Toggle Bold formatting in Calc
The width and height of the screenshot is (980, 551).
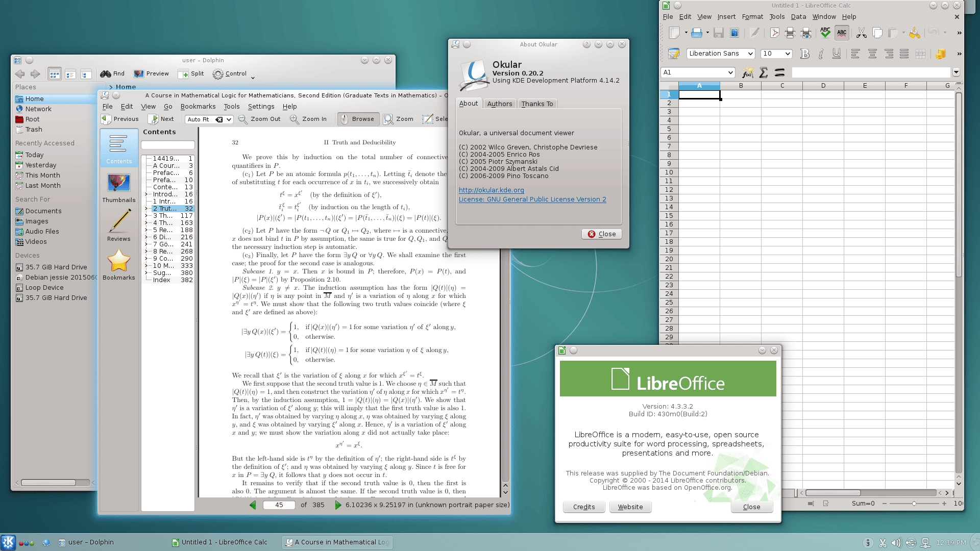[805, 54]
